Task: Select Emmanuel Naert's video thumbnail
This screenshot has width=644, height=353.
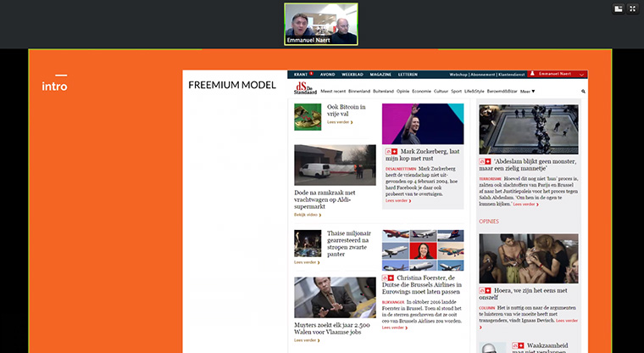Action: click(x=321, y=25)
